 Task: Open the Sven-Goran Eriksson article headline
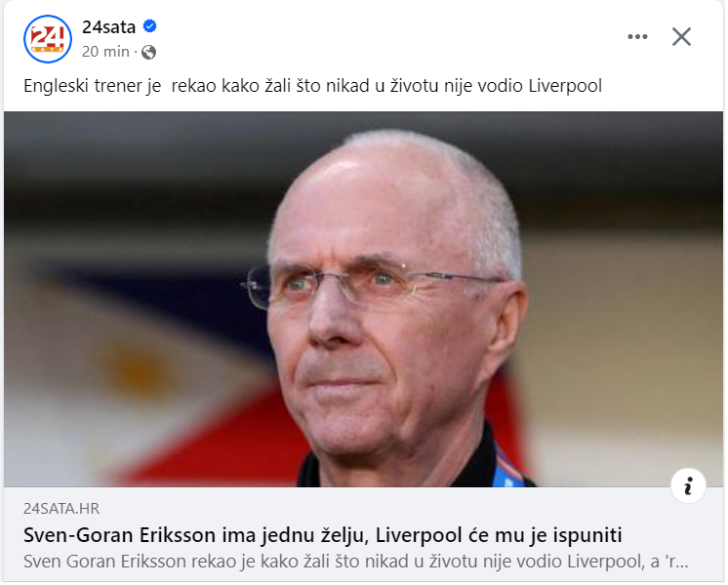(x=324, y=537)
